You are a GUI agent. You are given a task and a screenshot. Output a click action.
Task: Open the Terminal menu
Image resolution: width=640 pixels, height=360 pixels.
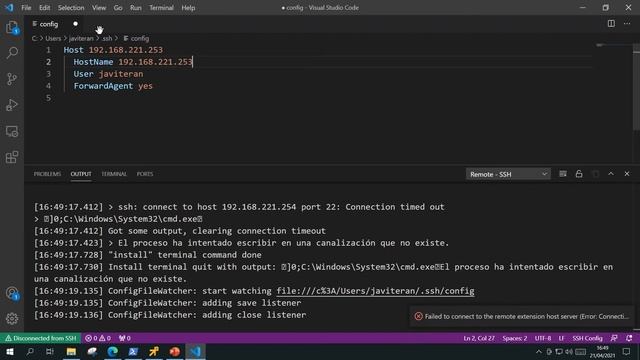(x=161, y=8)
